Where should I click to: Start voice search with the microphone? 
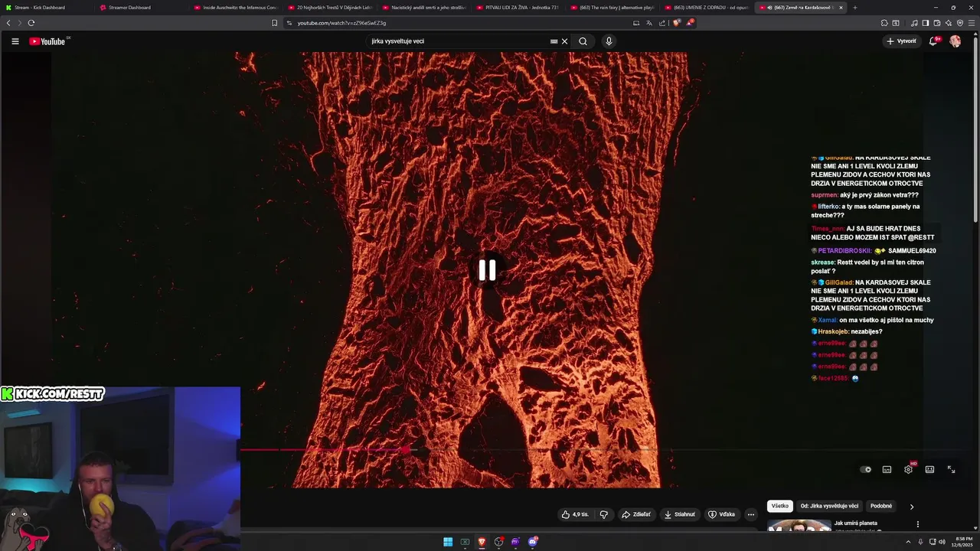pyautogui.click(x=609, y=41)
